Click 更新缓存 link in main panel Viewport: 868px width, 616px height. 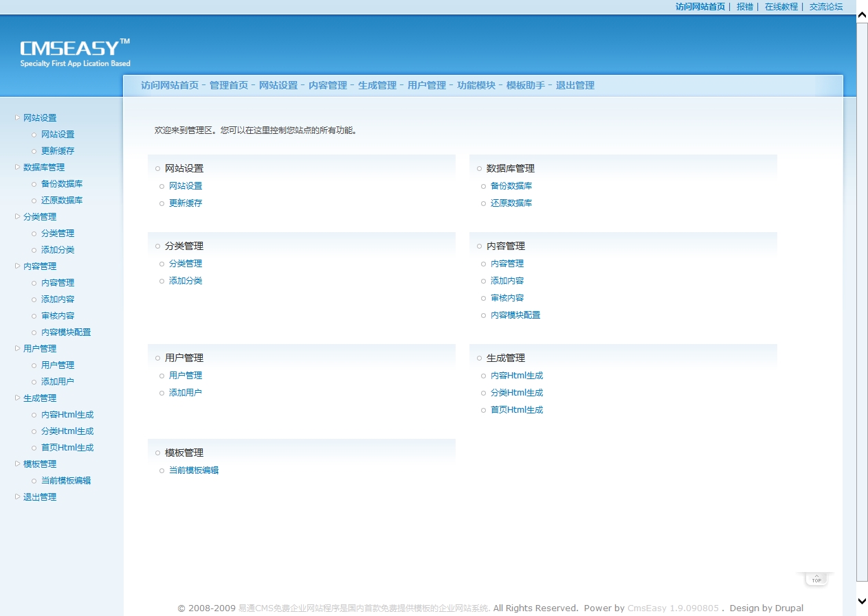pos(186,203)
